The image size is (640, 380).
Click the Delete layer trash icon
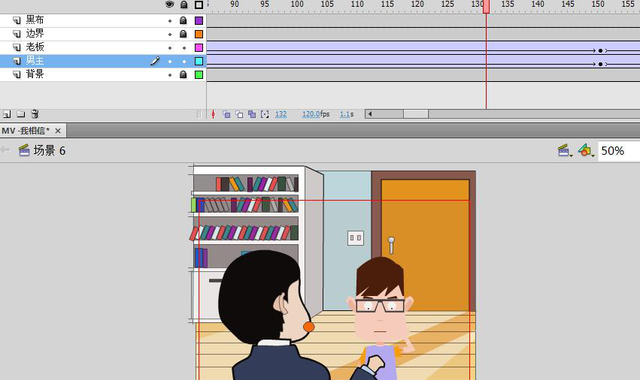coord(35,114)
